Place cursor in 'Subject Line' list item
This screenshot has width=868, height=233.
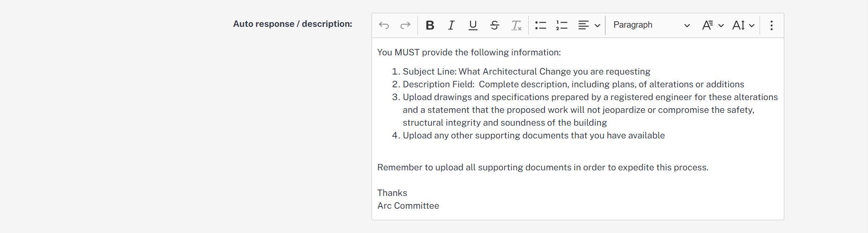527,72
